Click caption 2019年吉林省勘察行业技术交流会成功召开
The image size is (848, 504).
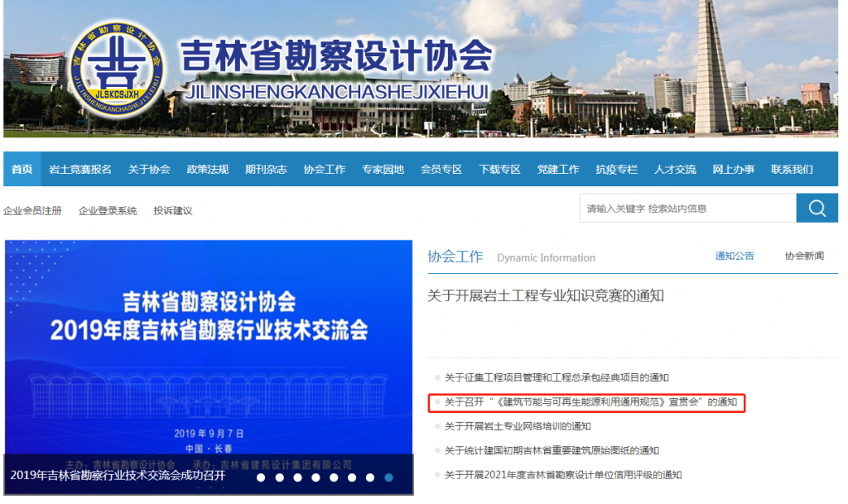(118, 475)
